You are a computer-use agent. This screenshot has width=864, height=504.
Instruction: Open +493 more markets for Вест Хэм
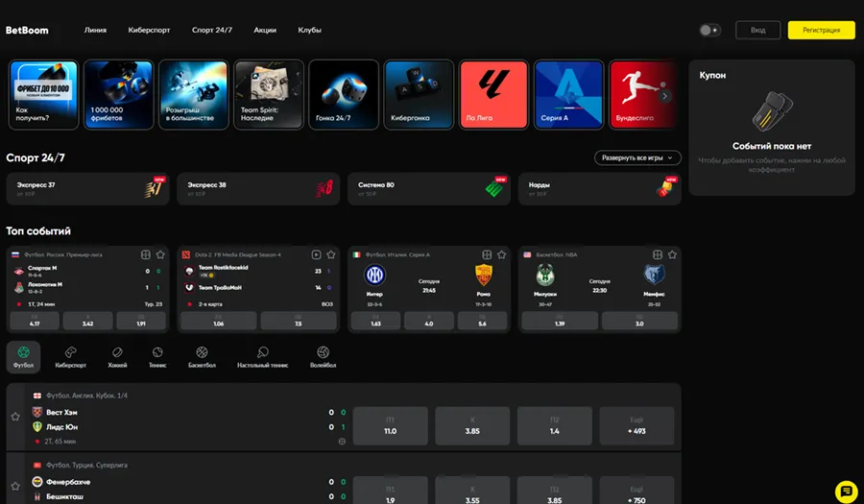tap(636, 426)
